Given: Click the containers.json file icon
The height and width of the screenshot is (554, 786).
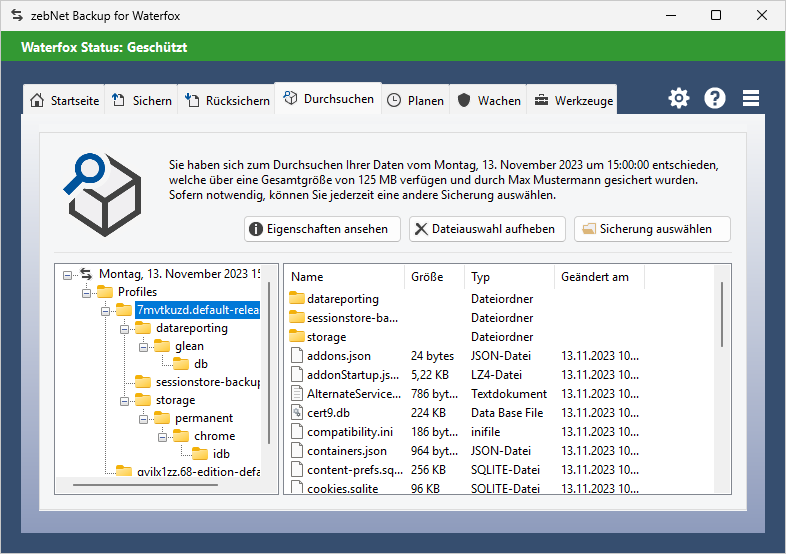Looking at the screenshot, I should click(297, 451).
